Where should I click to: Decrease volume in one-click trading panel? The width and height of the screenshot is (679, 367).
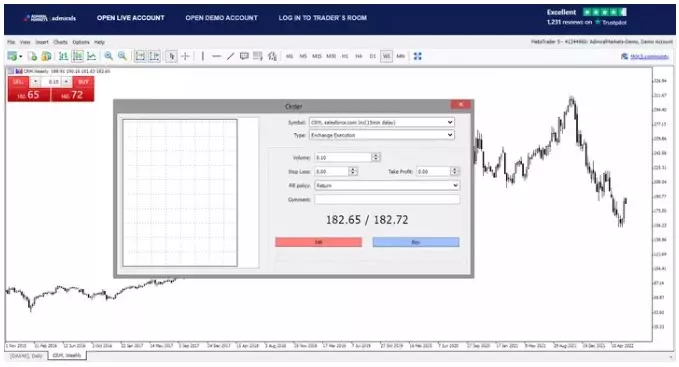[36, 82]
